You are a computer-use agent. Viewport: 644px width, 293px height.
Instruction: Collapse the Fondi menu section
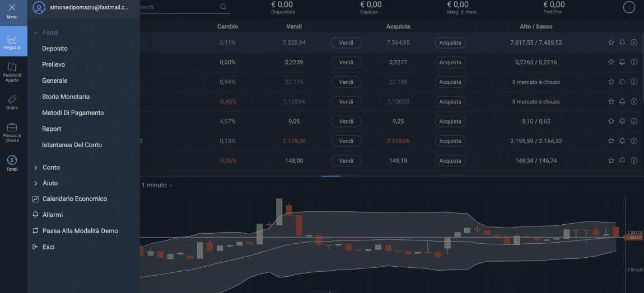[x=36, y=33]
